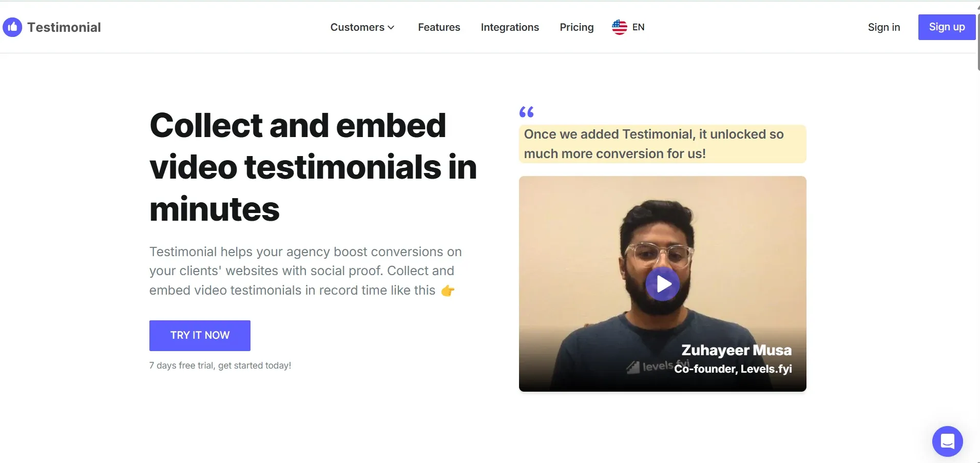This screenshot has height=463, width=980.
Task: Click the Testimonial brand name text
Action: 64,27
